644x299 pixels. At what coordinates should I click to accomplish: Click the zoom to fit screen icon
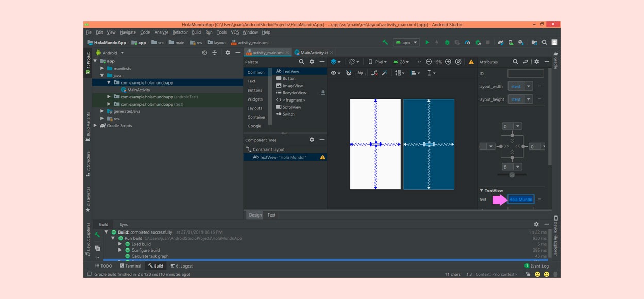coord(458,62)
